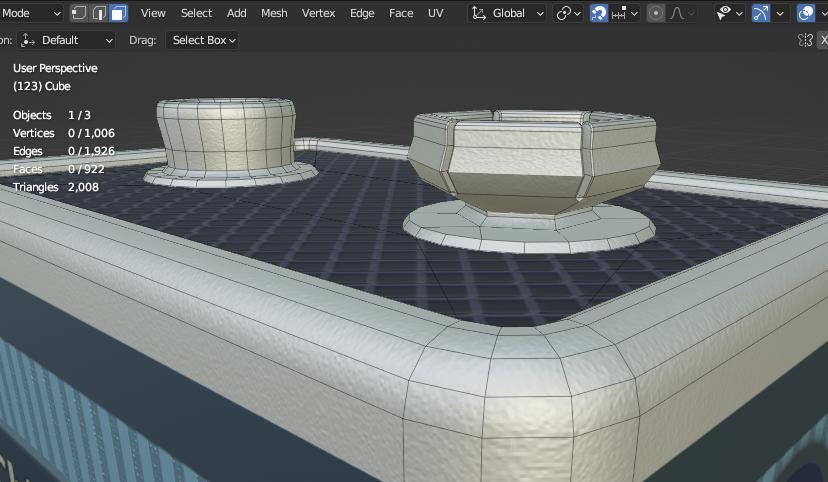Open the UV menu
This screenshot has height=482, width=828.
[x=436, y=13]
